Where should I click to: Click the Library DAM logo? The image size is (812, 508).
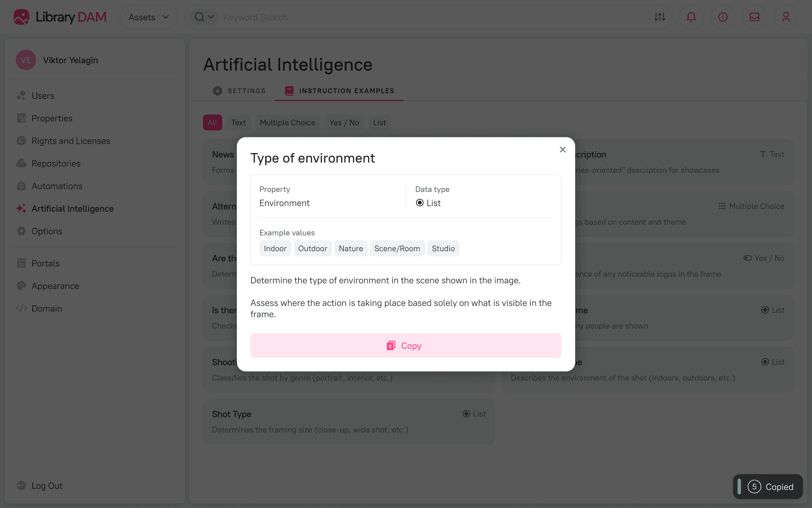[60, 17]
